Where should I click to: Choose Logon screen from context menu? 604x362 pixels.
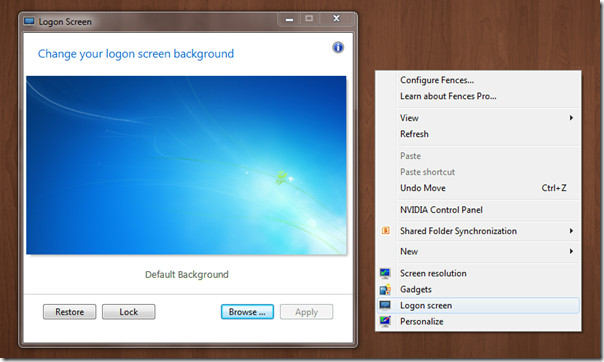pos(478,305)
